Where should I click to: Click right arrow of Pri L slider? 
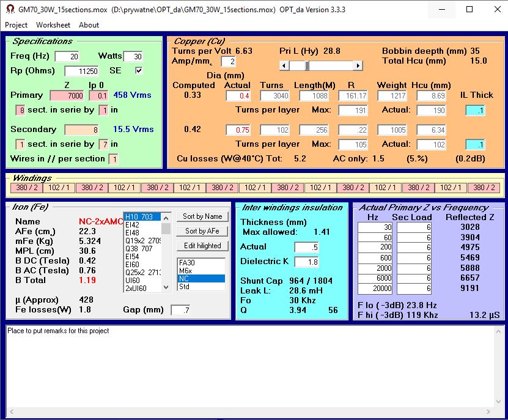pos(358,66)
